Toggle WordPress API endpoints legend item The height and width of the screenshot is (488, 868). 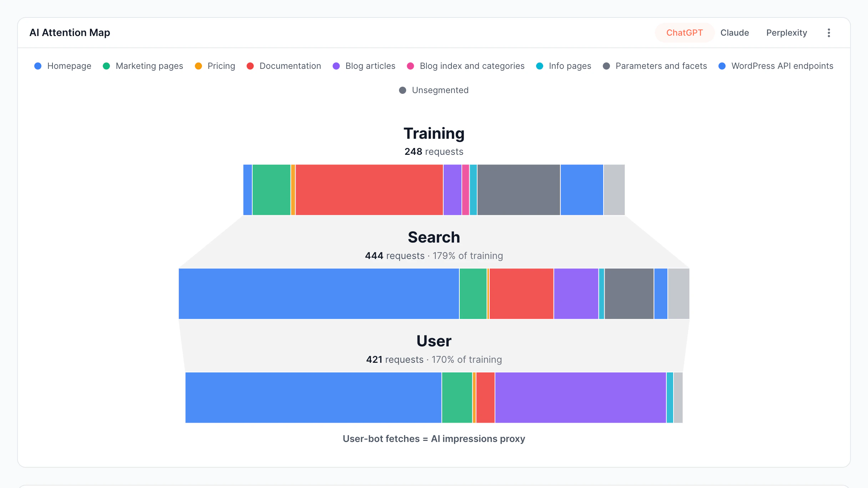(776, 66)
